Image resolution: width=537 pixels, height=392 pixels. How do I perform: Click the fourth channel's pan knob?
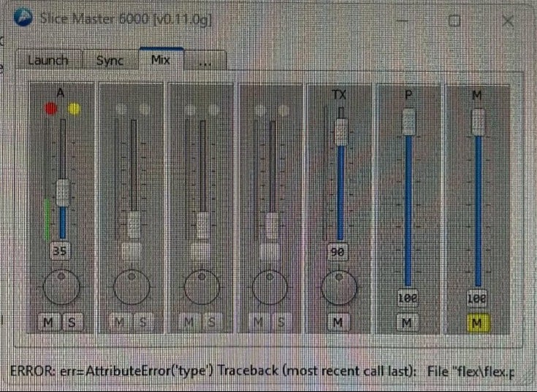[x=270, y=288]
